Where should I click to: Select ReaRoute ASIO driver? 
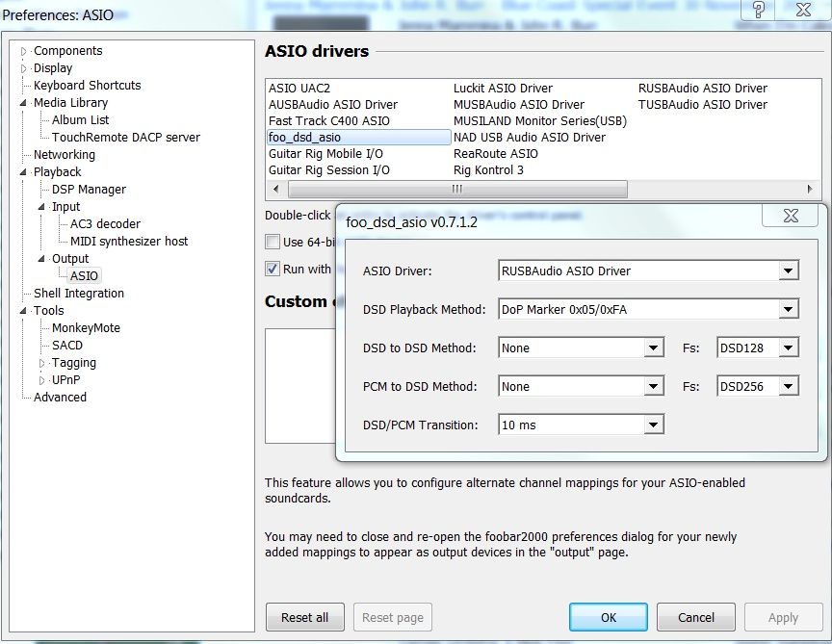click(x=496, y=154)
